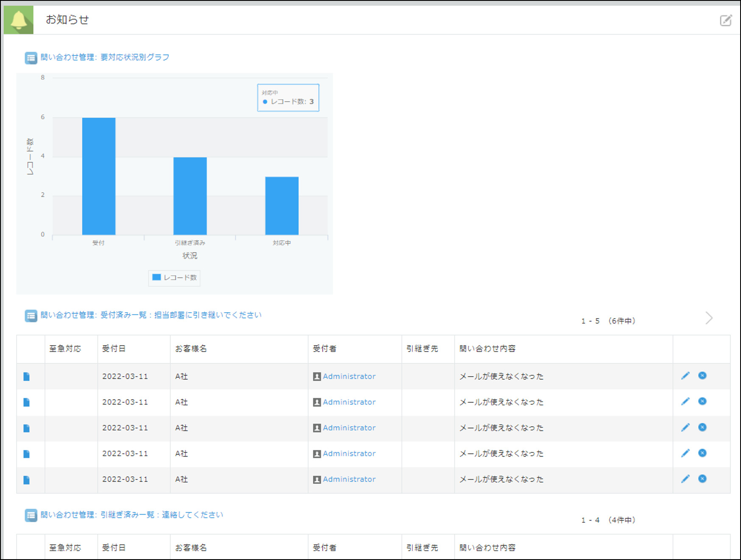Open Administrator profile in fifth row
The image size is (741, 560).
pyautogui.click(x=349, y=480)
